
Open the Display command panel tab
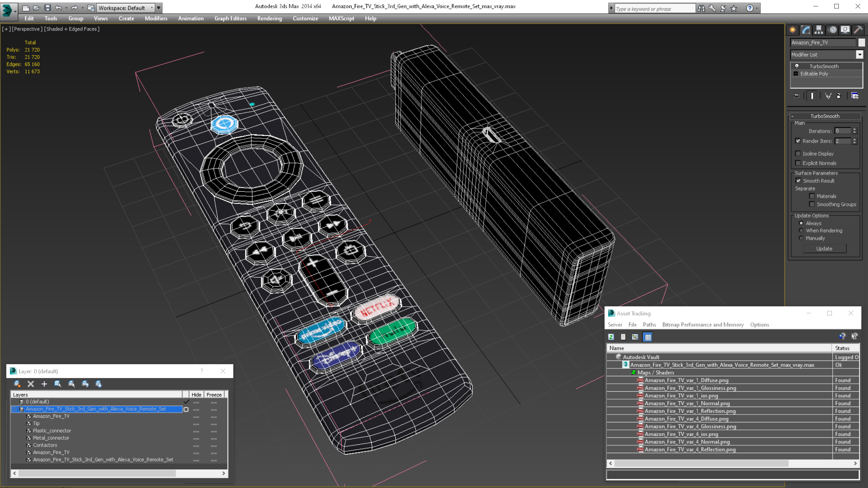pos(845,30)
